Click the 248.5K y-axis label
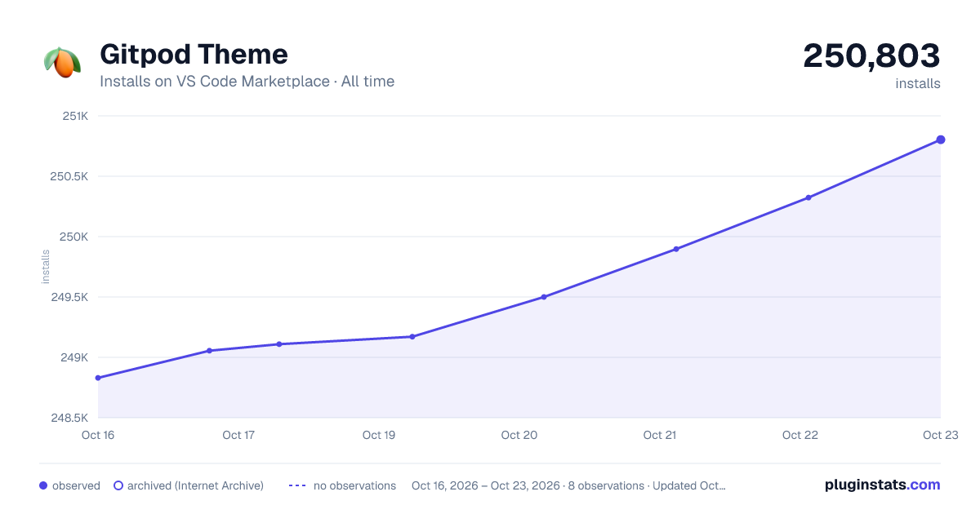Viewport: 980px width, 514px height. click(69, 418)
